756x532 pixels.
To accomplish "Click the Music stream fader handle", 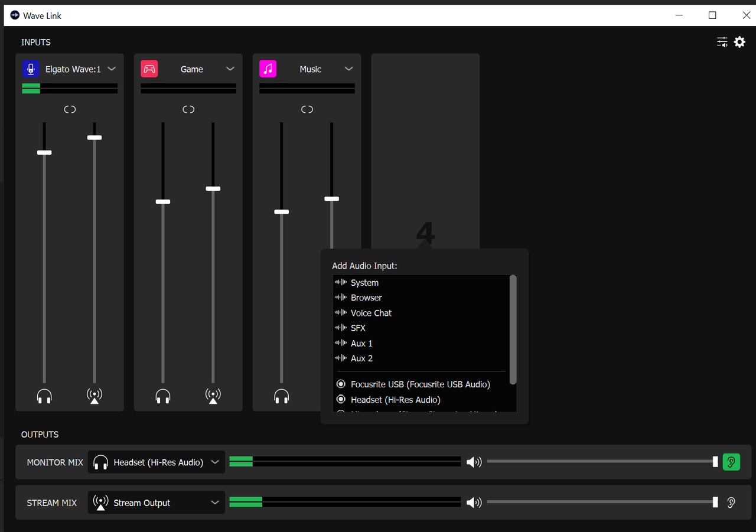I will pyautogui.click(x=332, y=198).
